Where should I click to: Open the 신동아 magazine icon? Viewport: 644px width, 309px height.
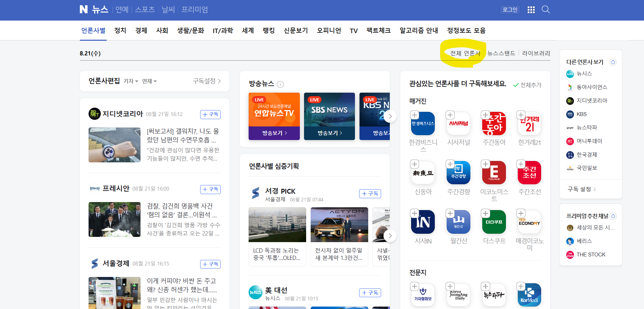[x=423, y=173]
